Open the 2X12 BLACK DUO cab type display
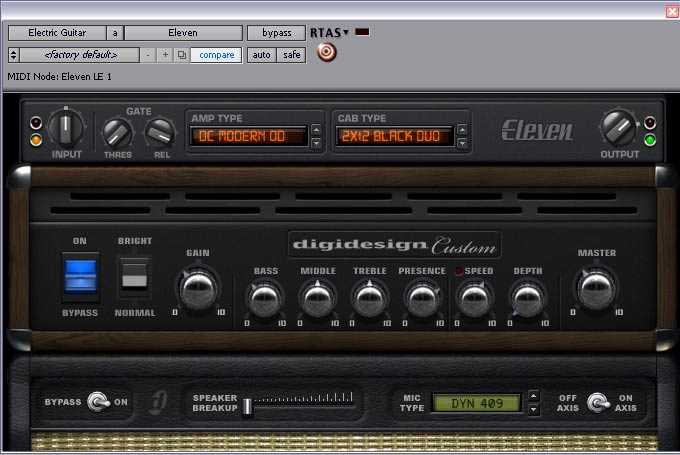 click(395, 136)
